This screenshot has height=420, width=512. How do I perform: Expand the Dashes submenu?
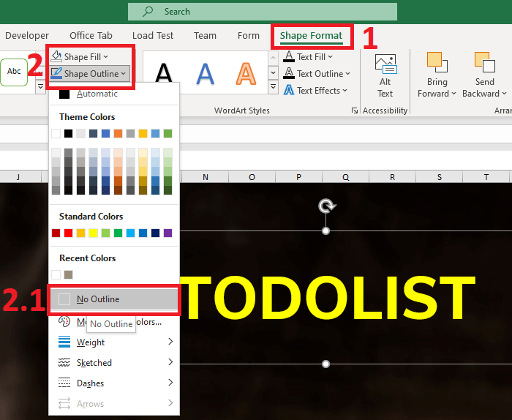tap(113, 383)
